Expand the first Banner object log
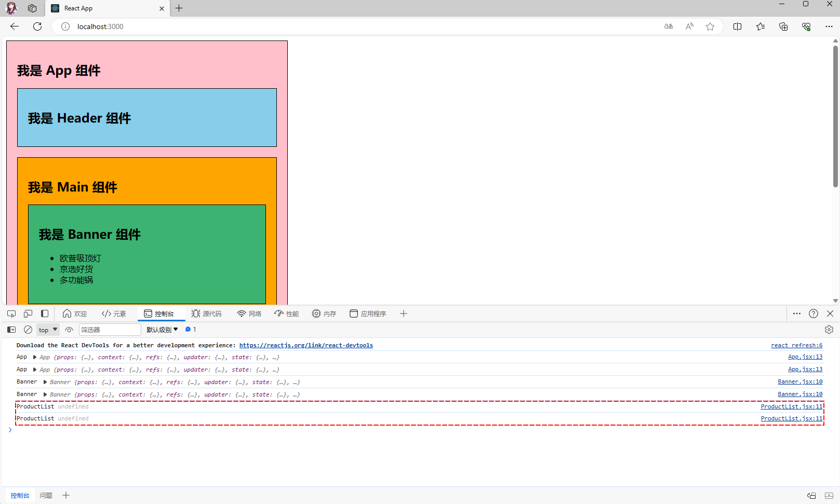The width and height of the screenshot is (840, 504). (45, 382)
